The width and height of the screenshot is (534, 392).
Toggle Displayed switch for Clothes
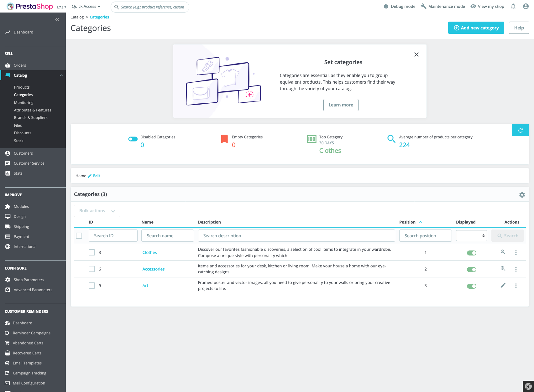[x=472, y=253]
